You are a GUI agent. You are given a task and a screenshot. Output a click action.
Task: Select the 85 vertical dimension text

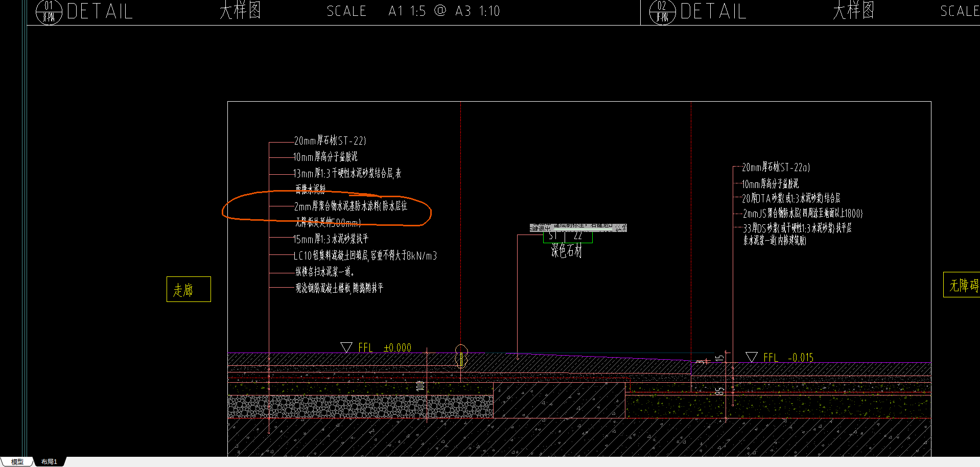pyautogui.click(x=719, y=391)
